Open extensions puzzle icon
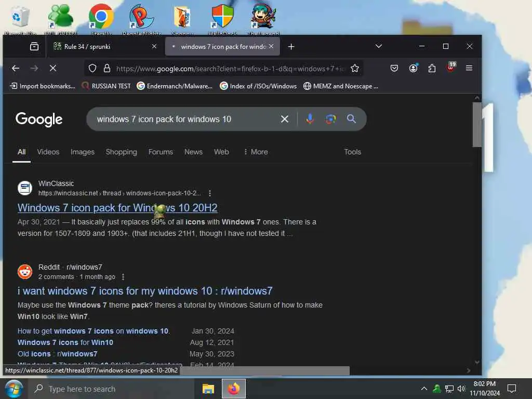 coord(432,68)
